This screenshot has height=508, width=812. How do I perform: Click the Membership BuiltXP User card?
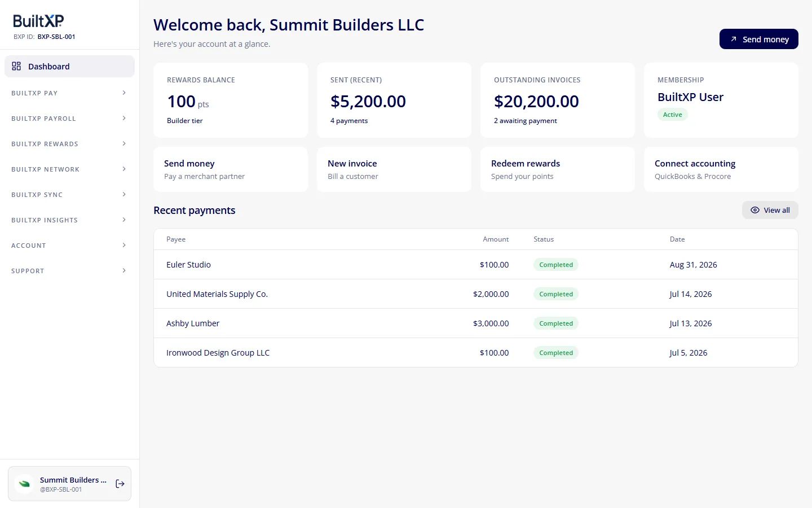tap(721, 100)
